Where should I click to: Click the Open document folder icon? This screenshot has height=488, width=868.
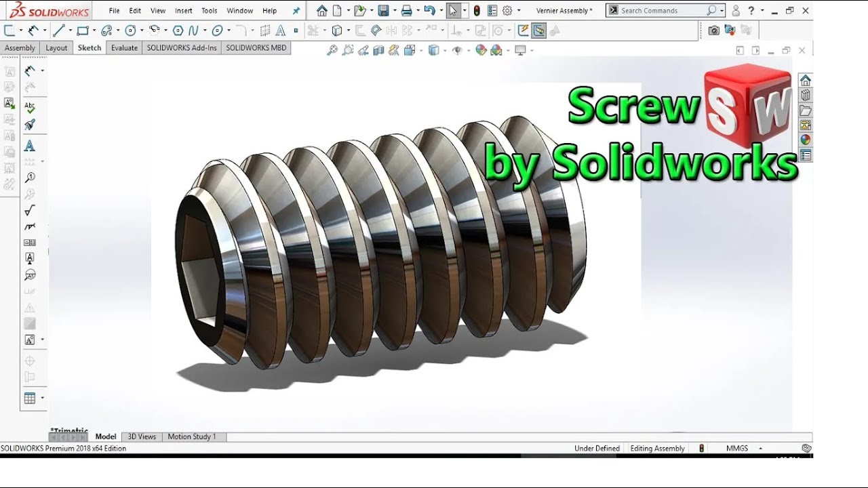359,10
